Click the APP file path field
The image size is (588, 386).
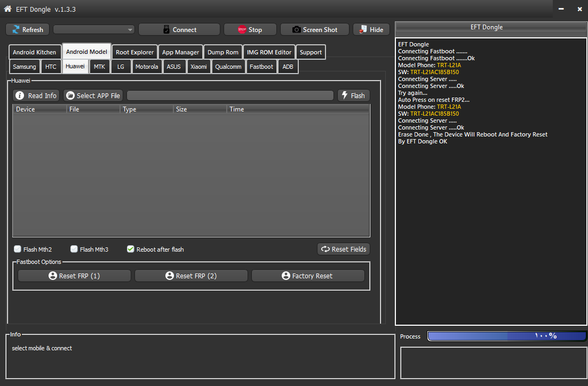point(231,95)
